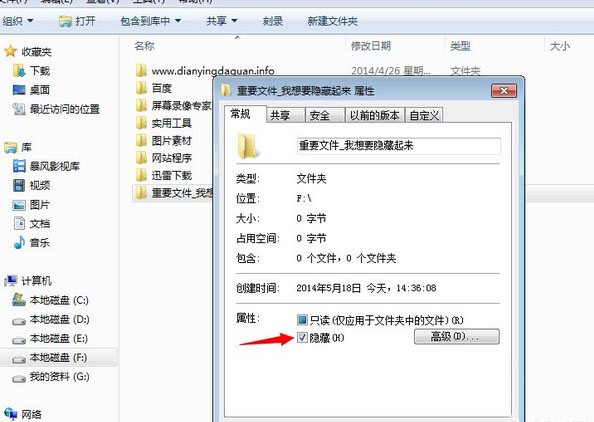The image size is (594, 422).
Task: Select the 图片 library icon
Action: pyautogui.click(x=19, y=205)
